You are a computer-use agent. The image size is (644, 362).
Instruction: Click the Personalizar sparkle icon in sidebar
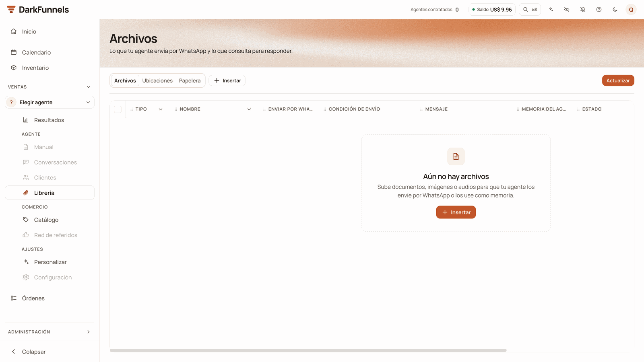click(x=26, y=262)
